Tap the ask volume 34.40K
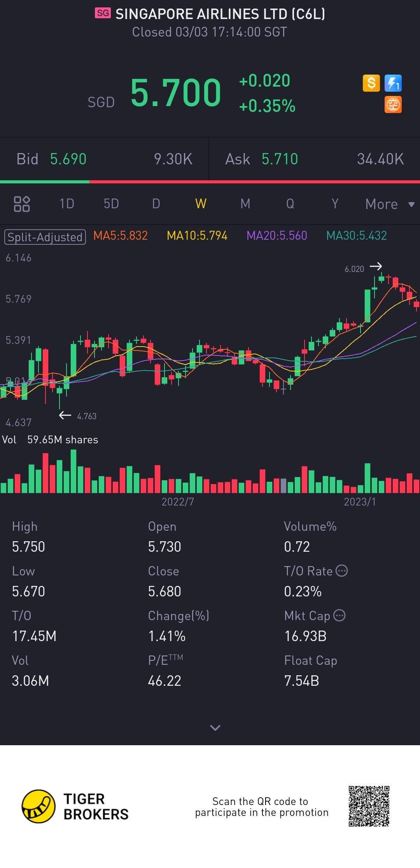The height and width of the screenshot is (868, 420). pos(381,159)
